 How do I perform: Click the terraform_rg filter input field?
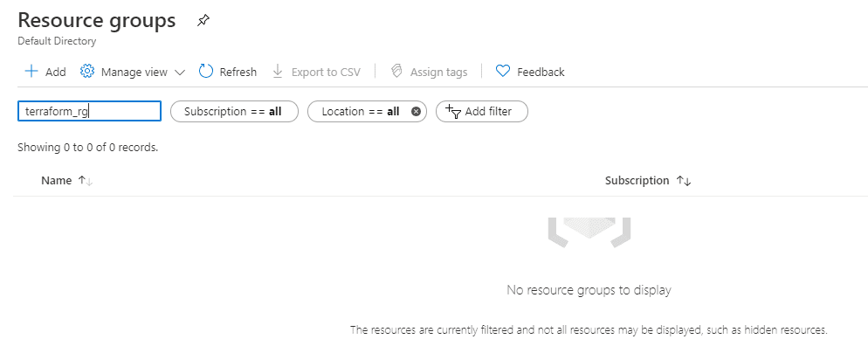[89, 111]
